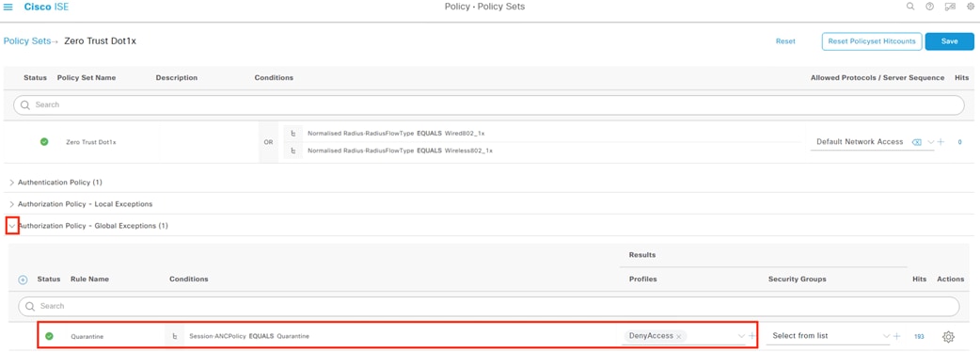This screenshot has width=980, height=352.
Task: Add new allowed protocols with plus
Action: (940, 142)
